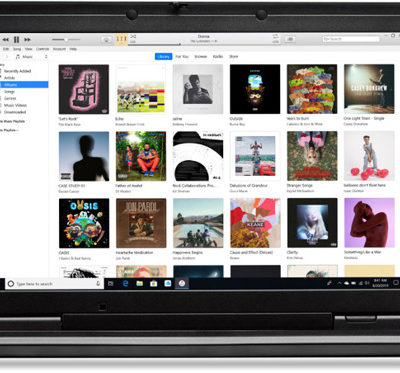
Task: Toggle shuffle in the now playing display
Action: [133, 36]
